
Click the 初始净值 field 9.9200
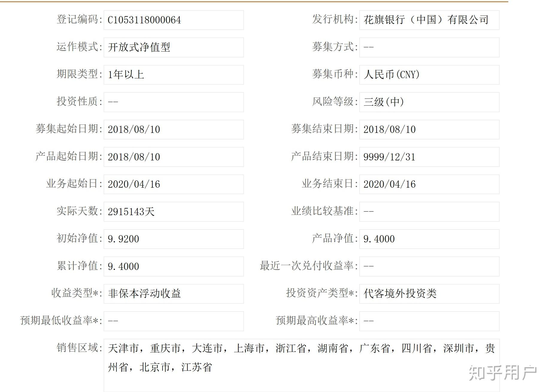pyautogui.click(x=174, y=239)
